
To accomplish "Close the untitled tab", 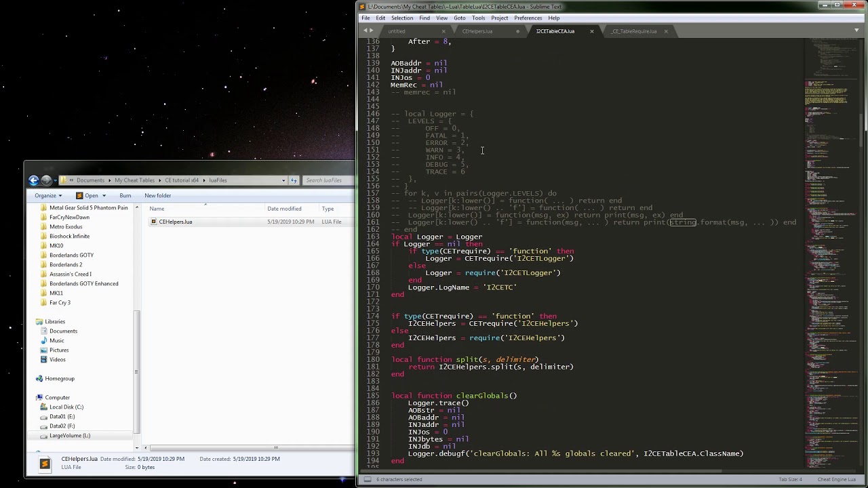I will (443, 31).
